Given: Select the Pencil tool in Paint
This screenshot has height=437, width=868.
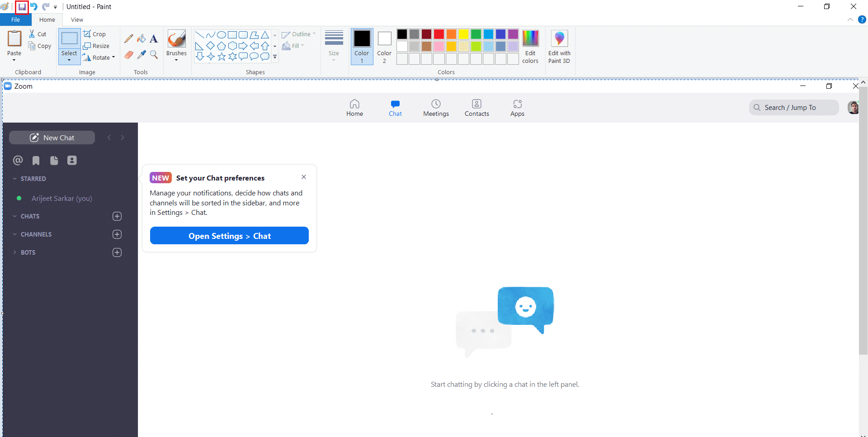Looking at the screenshot, I should (129, 38).
